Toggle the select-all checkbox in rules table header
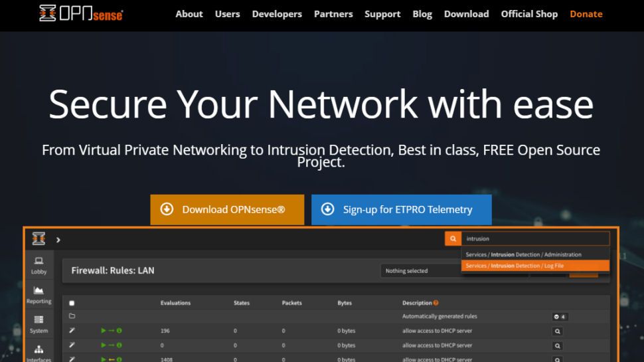 72,304
